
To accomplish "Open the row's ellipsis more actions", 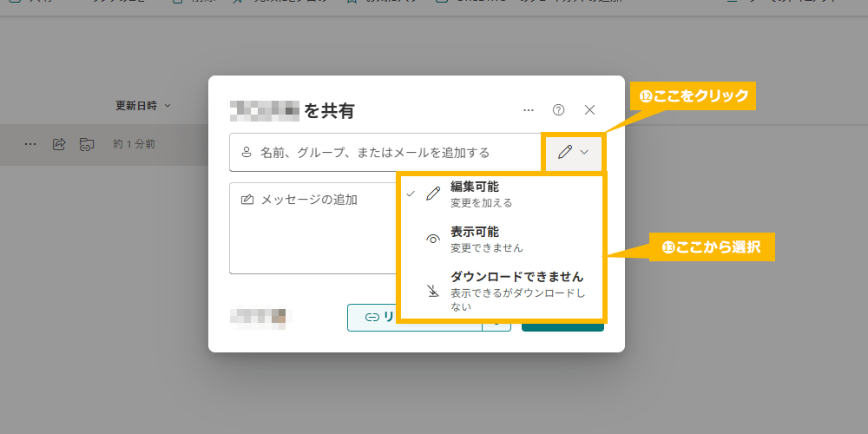I will coord(30,144).
